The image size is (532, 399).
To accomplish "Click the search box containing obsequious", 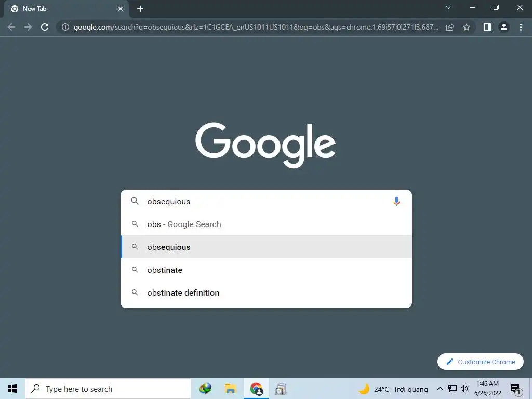I will pyautogui.click(x=267, y=201).
